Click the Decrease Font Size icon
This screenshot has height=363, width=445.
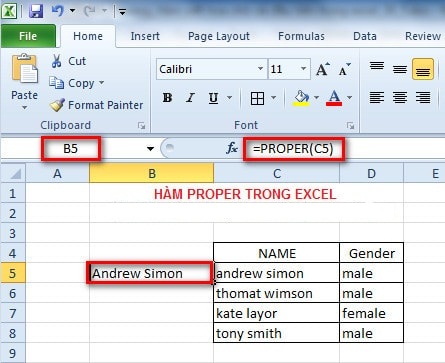(344, 69)
